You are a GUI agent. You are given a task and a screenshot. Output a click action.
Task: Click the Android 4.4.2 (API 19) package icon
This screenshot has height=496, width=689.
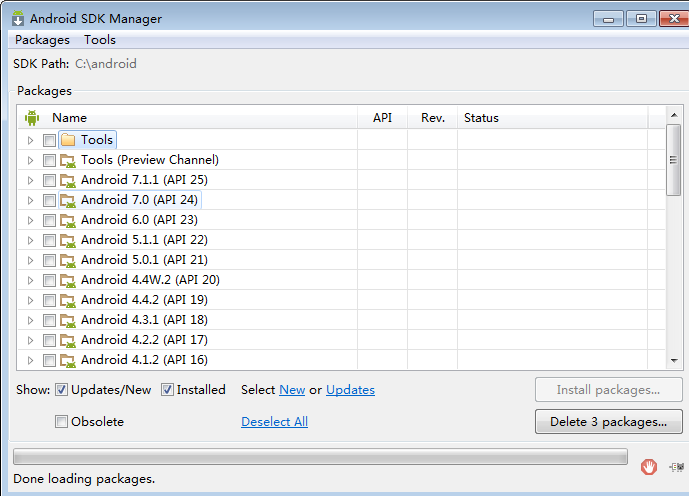click(68, 300)
